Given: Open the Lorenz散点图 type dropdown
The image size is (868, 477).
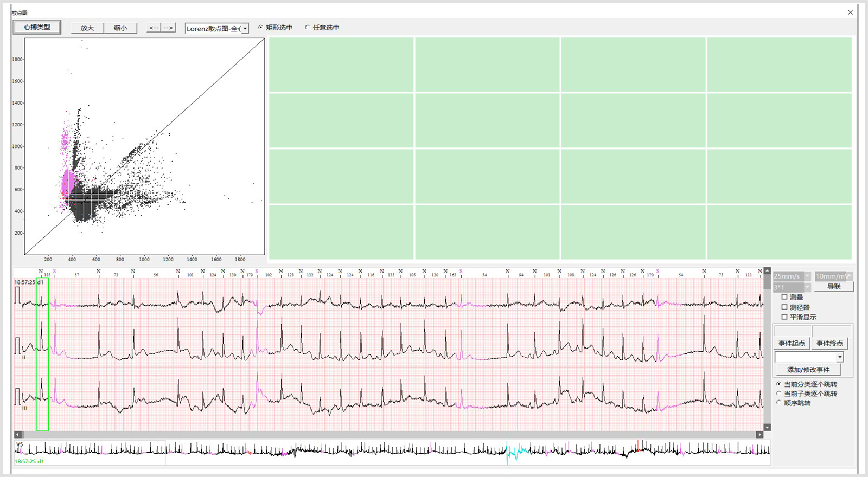Looking at the screenshot, I should pyautogui.click(x=245, y=29).
